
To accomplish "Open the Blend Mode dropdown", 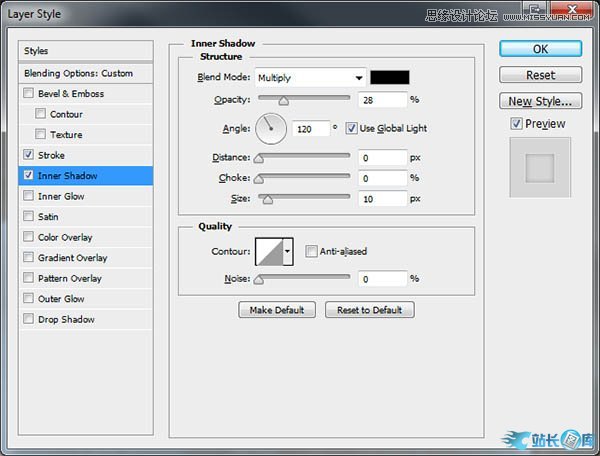I will 310,77.
